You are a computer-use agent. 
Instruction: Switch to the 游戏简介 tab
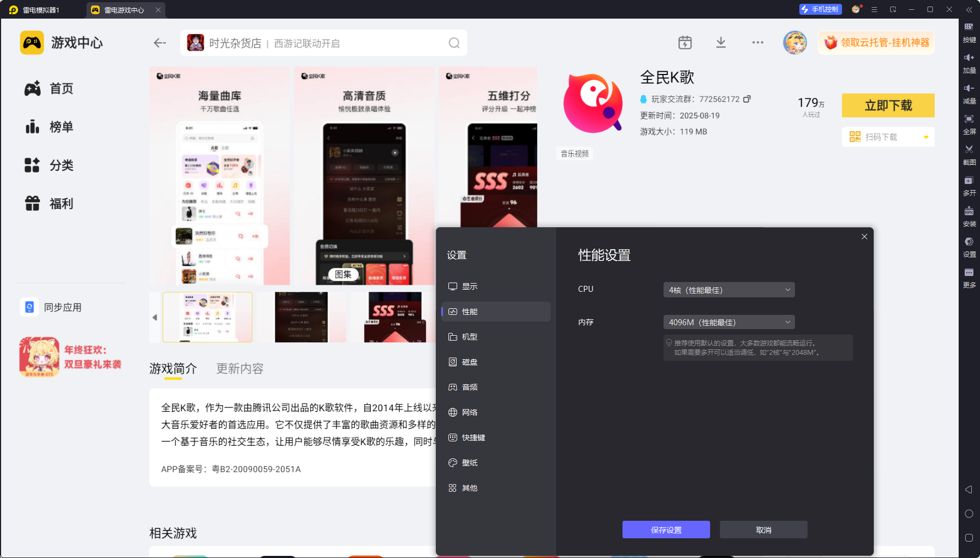(x=173, y=369)
